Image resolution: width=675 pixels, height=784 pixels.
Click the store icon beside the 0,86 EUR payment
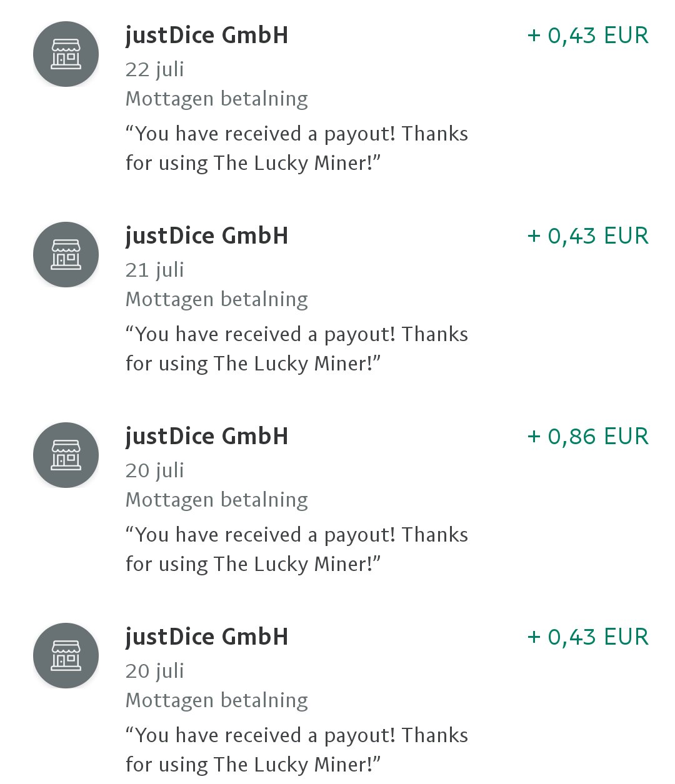point(66,455)
